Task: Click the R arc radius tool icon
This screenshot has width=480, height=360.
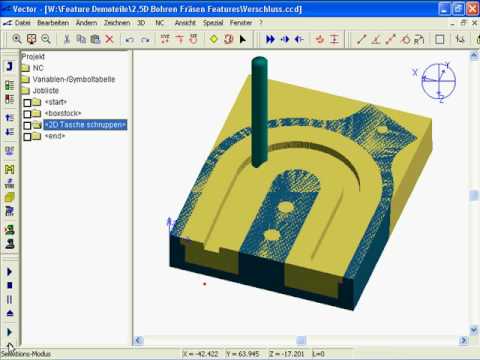Action: click(x=419, y=39)
